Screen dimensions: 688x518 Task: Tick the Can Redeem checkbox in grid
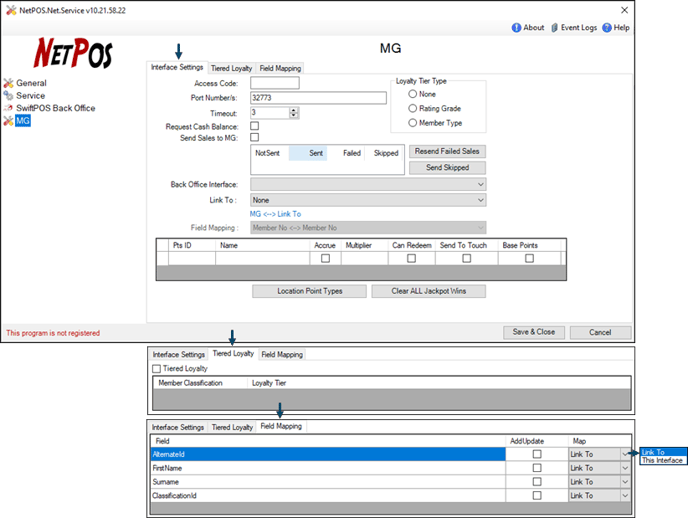coord(411,258)
